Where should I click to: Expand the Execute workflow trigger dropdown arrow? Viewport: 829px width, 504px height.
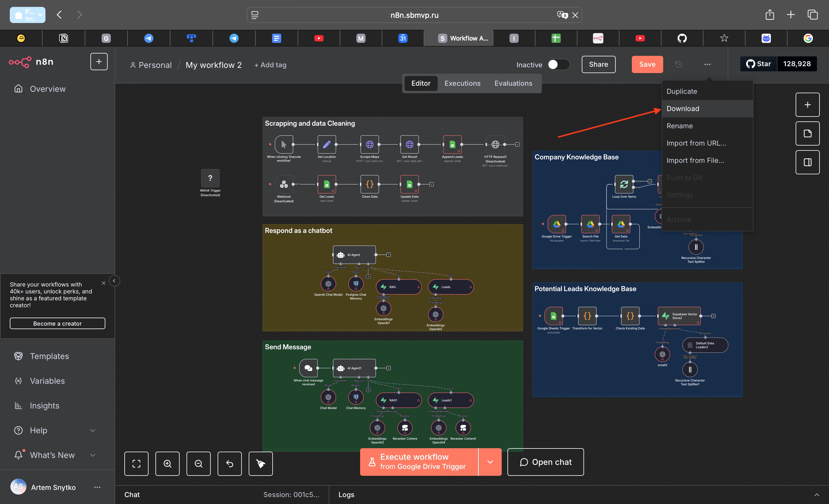click(x=490, y=462)
